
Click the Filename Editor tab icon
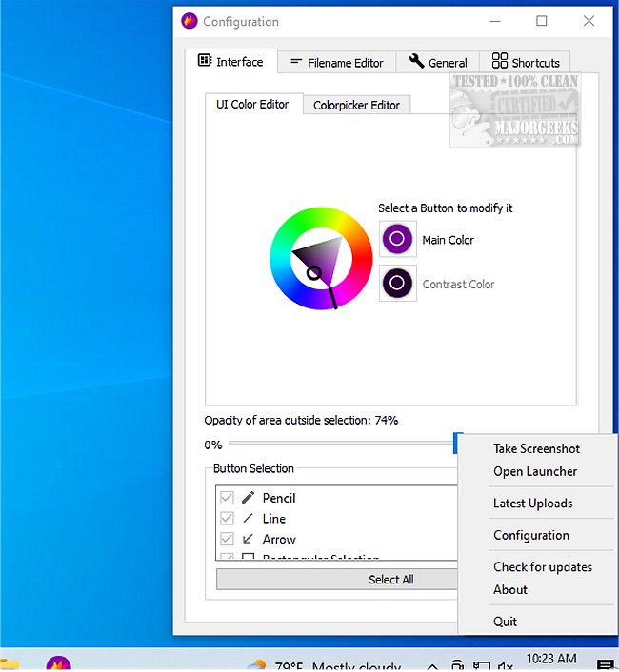click(x=296, y=62)
